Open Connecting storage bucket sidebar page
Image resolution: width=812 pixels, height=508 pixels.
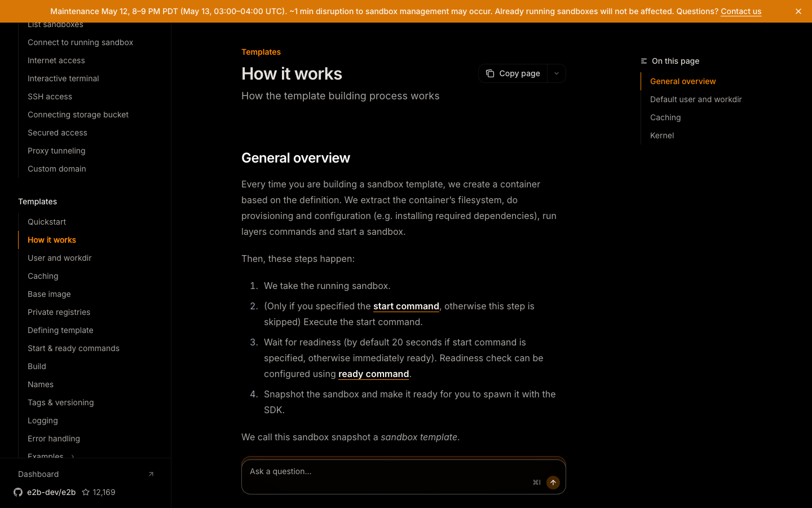tap(78, 115)
